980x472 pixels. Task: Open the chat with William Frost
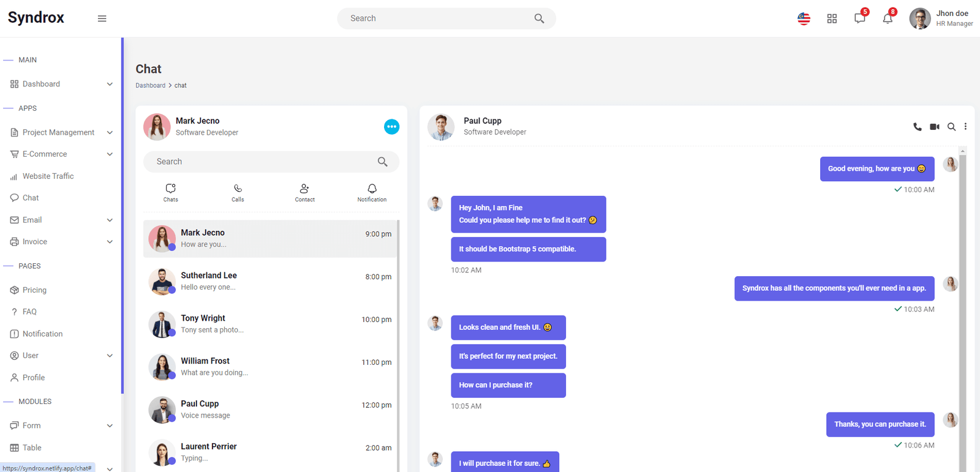270,367
